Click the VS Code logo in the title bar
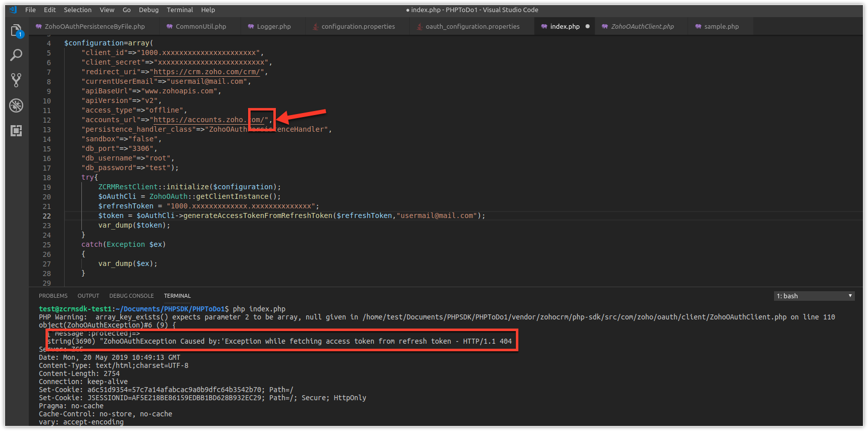868x431 pixels. point(13,10)
